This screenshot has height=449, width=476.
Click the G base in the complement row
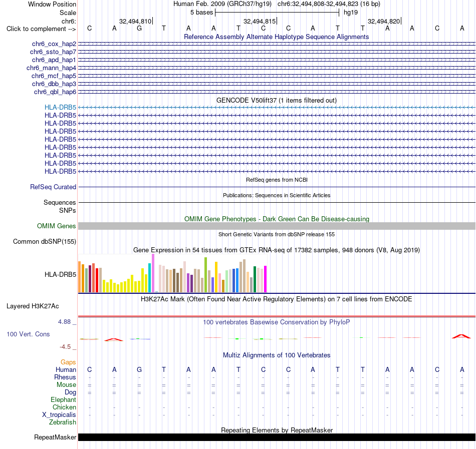click(139, 28)
